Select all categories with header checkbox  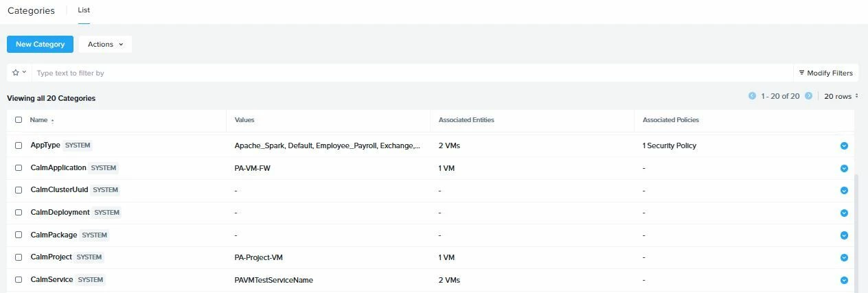point(19,119)
